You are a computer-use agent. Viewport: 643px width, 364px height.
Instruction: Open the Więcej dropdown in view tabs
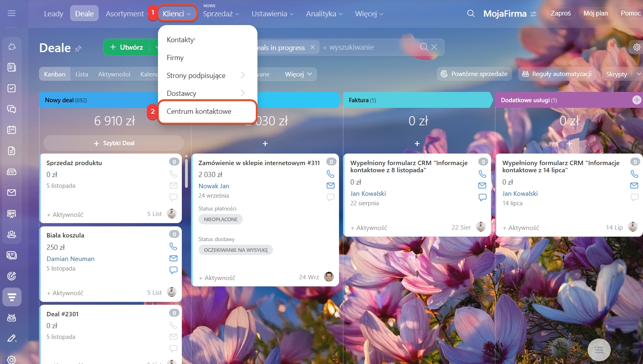(x=298, y=74)
